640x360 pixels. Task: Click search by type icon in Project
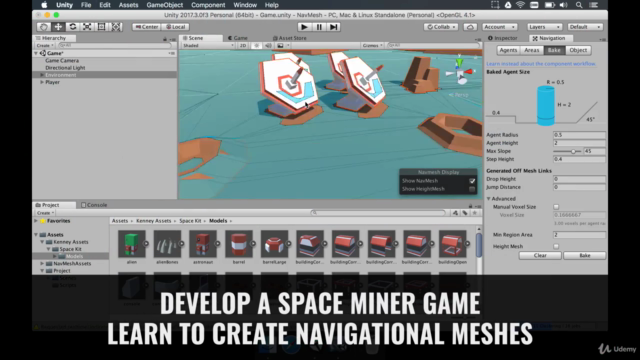(x=455, y=213)
